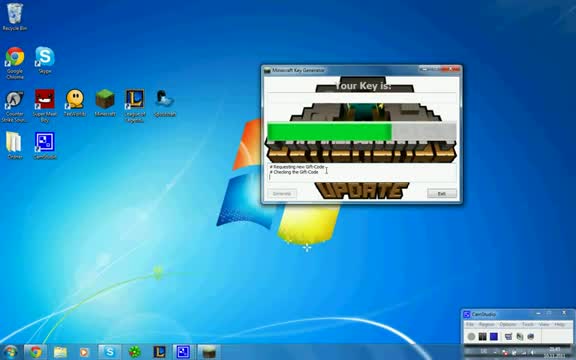This screenshot has width=576, height=360.
Task: Click the blue Stop button in CamStudio
Action: pos(494,336)
